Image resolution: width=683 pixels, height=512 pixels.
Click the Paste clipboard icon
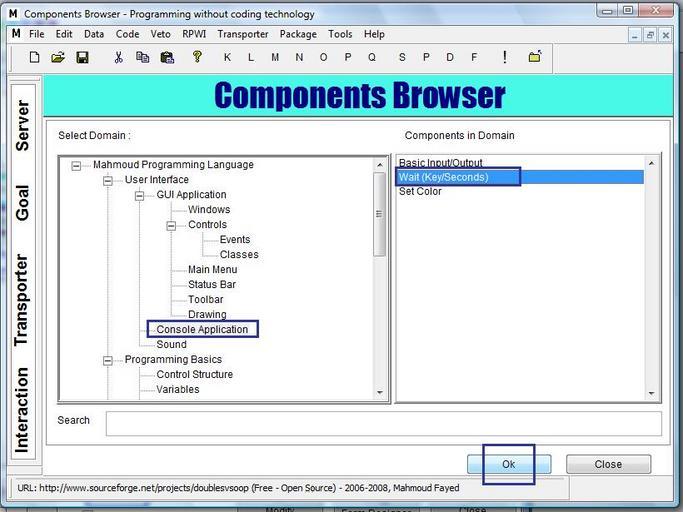[167, 57]
